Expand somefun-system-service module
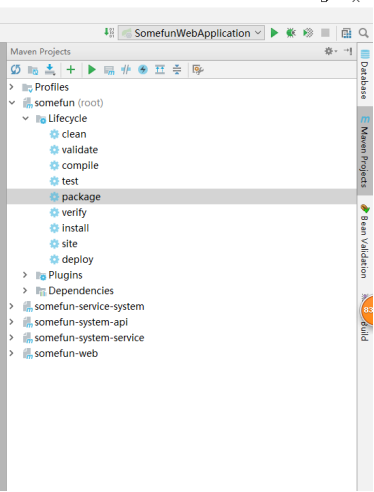 click(12, 338)
